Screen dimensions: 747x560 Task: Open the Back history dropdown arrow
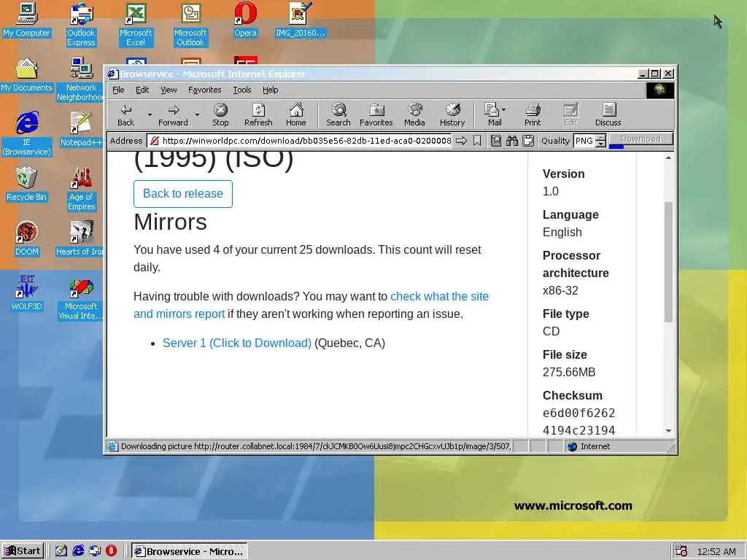click(150, 114)
